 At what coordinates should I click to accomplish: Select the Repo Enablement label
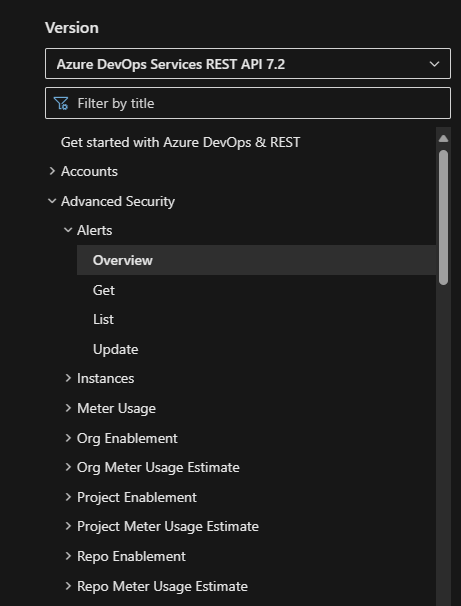131,557
